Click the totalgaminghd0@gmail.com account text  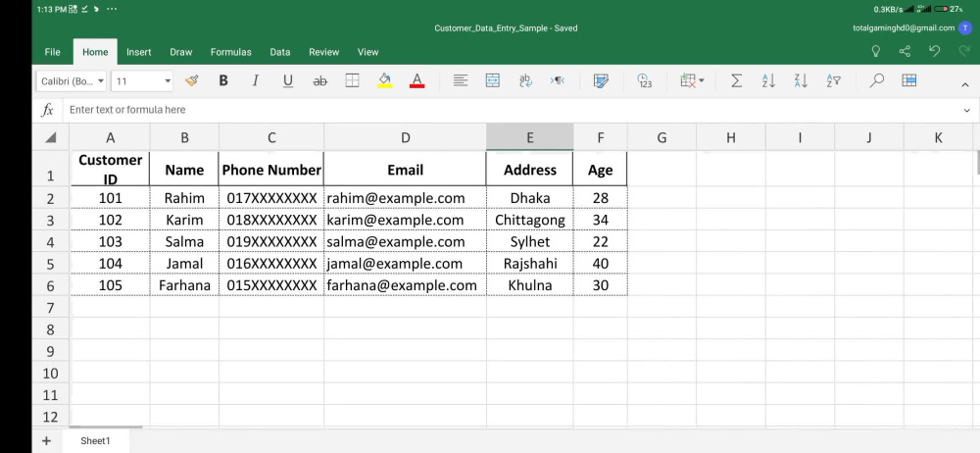904,28
